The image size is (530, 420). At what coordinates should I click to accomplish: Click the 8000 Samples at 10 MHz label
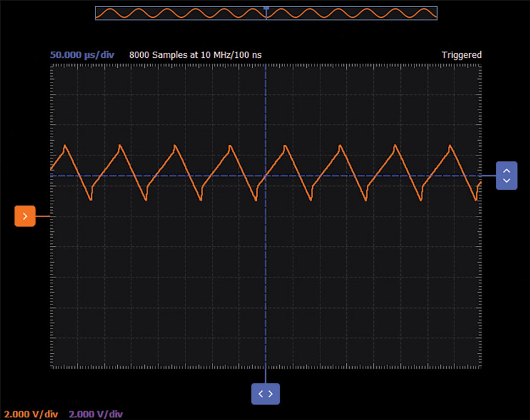pyautogui.click(x=196, y=55)
